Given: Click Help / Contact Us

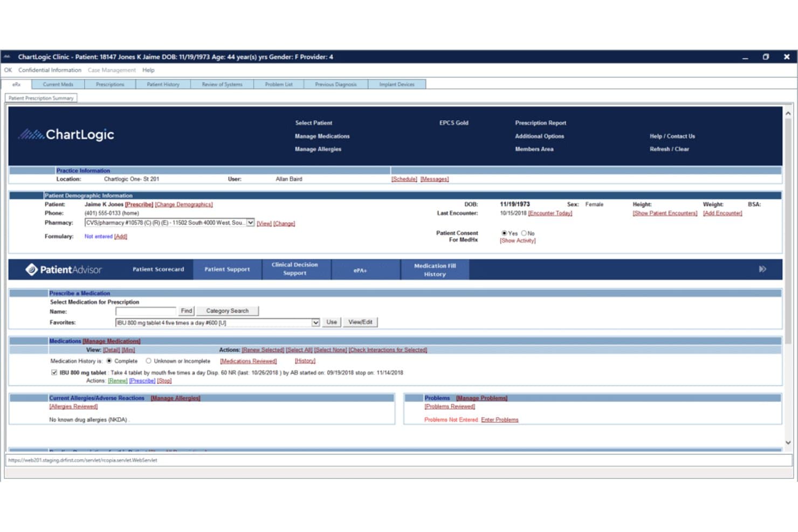Looking at the screenshot, I should pyautogui.click(x=672, y=136).
